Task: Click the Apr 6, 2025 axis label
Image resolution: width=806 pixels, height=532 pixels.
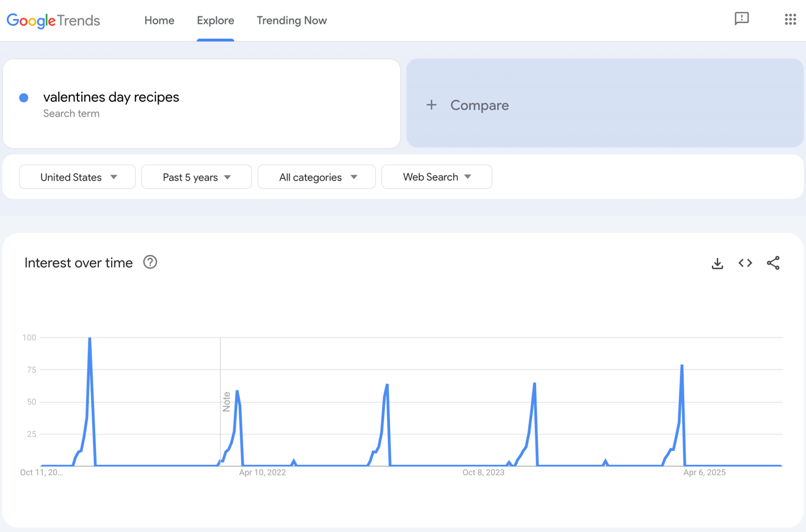Action: (x=704, y=472)
